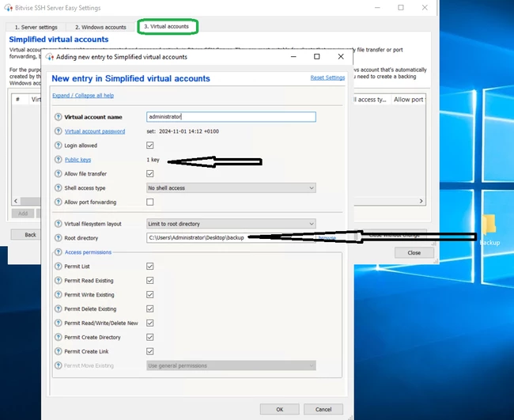514x420 pixels.
Task: Uncheck Permit Delete Existing
Action: [149, 308]
